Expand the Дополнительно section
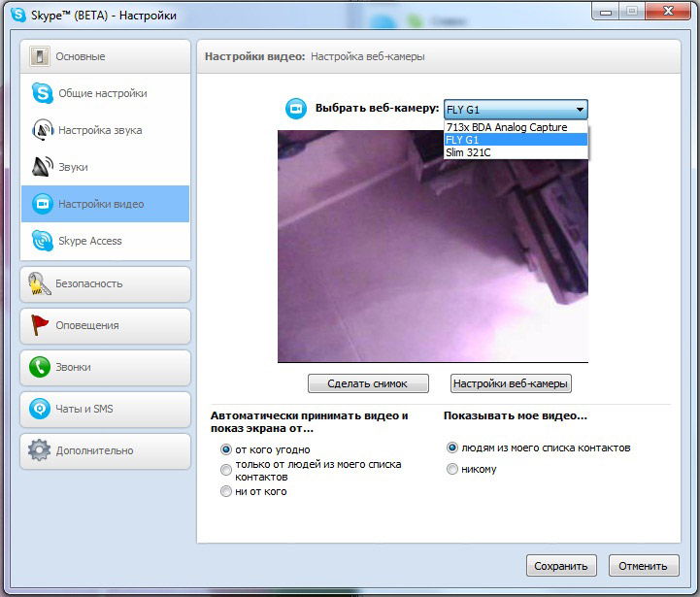 (106, 450)
